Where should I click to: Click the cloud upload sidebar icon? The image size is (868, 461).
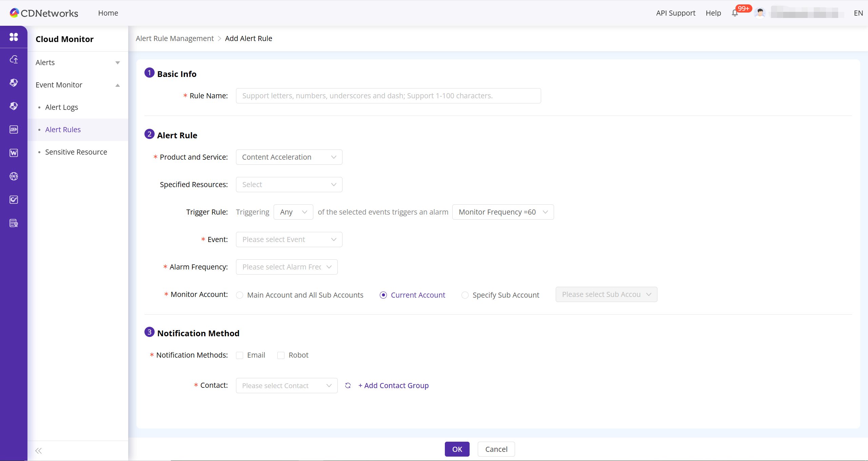tap(14, 60)
